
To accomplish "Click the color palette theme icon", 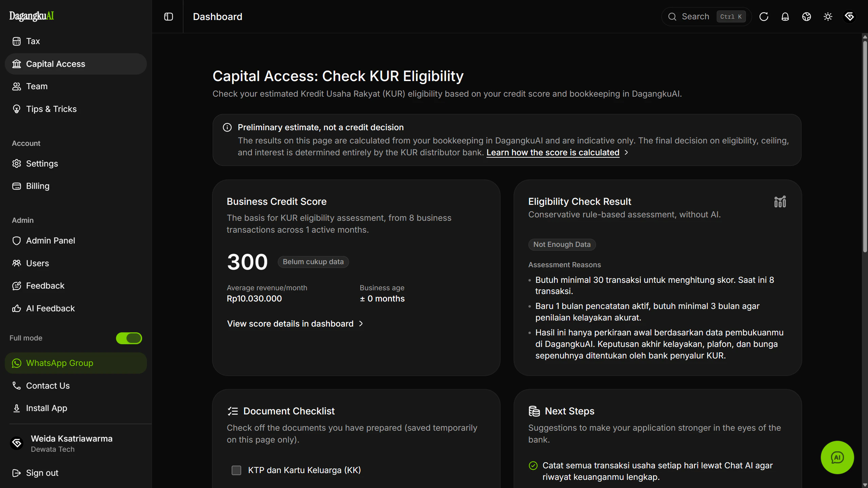I will 807,17.
